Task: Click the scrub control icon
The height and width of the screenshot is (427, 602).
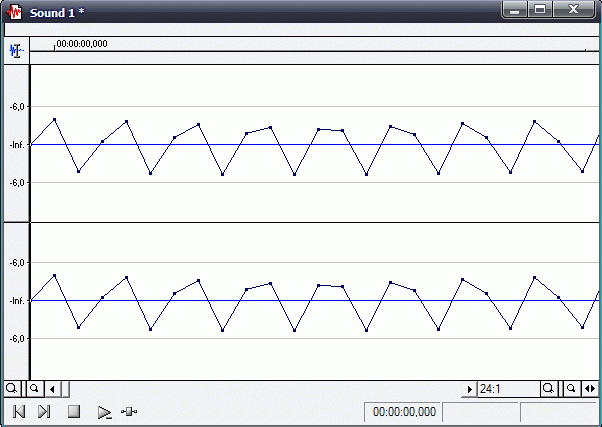Action: point(129,411)
